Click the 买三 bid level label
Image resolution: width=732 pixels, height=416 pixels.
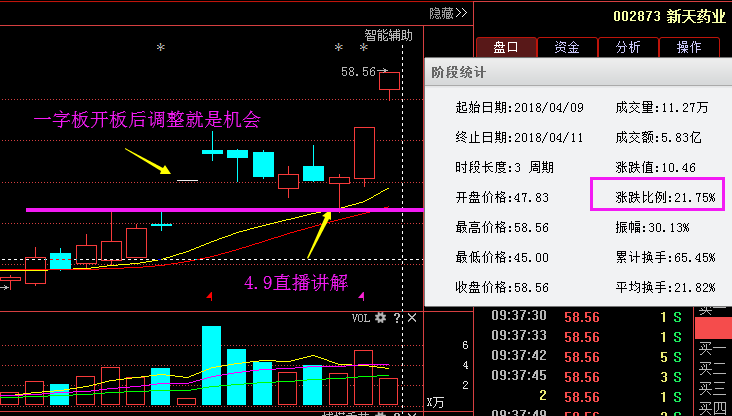(712, 388)
